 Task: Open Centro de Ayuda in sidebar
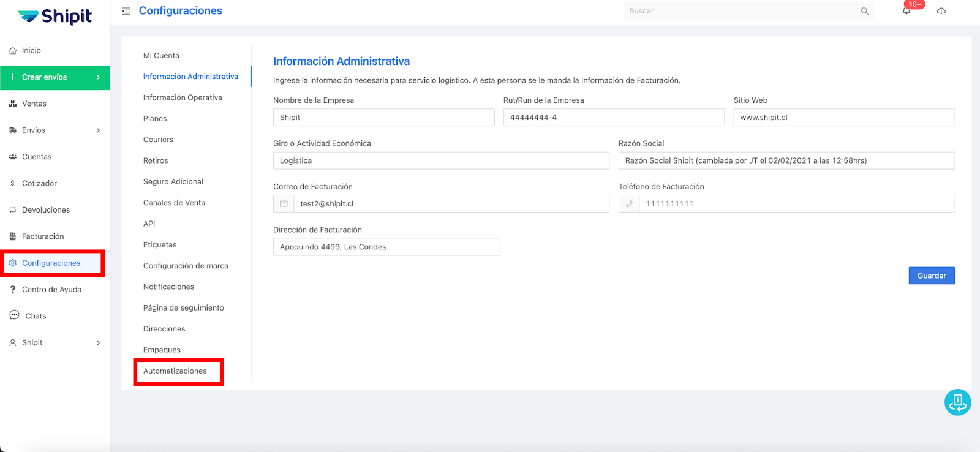(51, 290)
